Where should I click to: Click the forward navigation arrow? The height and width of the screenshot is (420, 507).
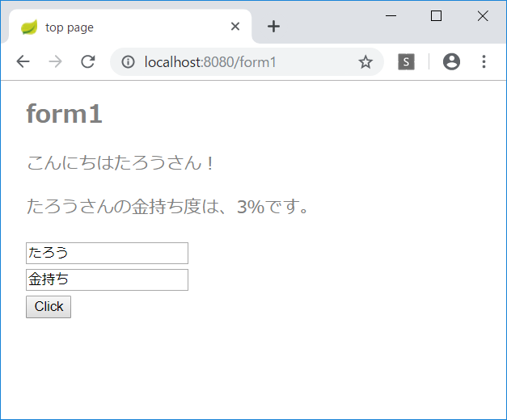(55, 62)
